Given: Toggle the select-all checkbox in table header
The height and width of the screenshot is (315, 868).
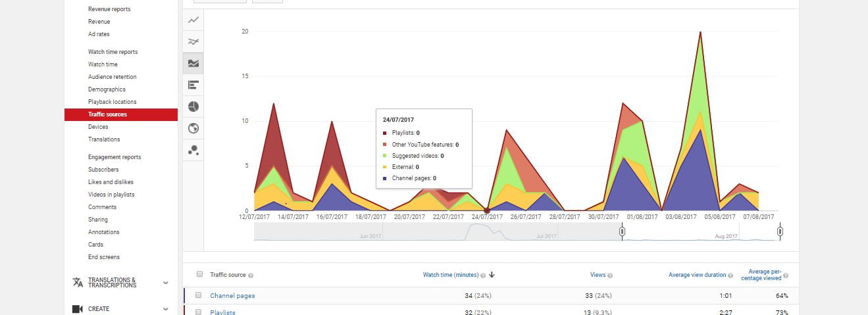Looking at the screenshot, I should pos(199,275).
